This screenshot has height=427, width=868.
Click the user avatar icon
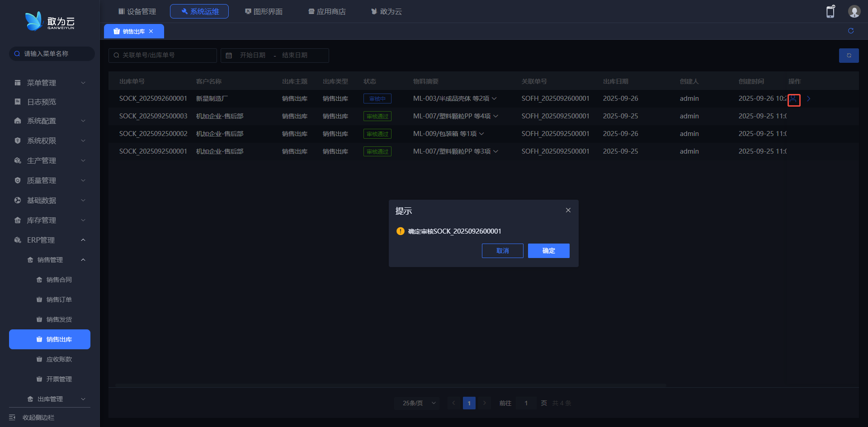[854, 12]
